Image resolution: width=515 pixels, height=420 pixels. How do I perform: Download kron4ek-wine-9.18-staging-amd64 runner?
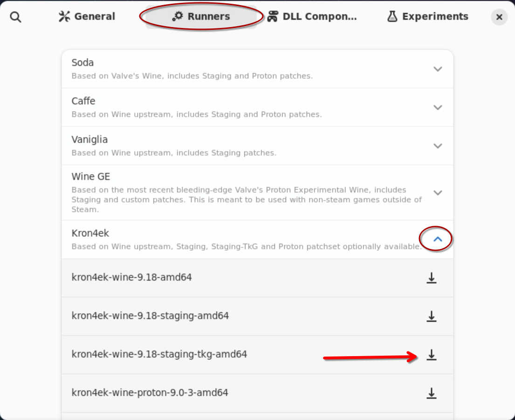click(x=432, y=316)
